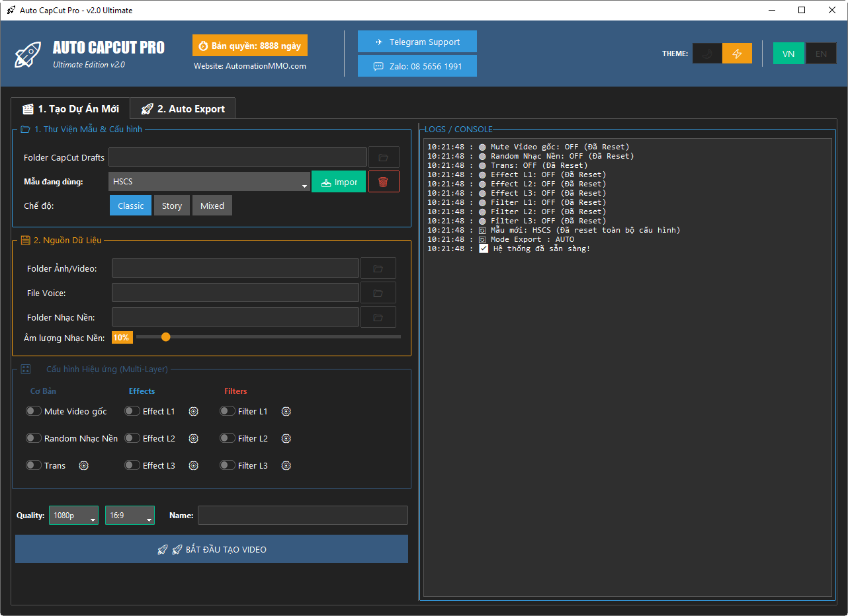Turn on the Filter L2 toggle
This screenshot has width=848, height=616.
click(228, 438)
